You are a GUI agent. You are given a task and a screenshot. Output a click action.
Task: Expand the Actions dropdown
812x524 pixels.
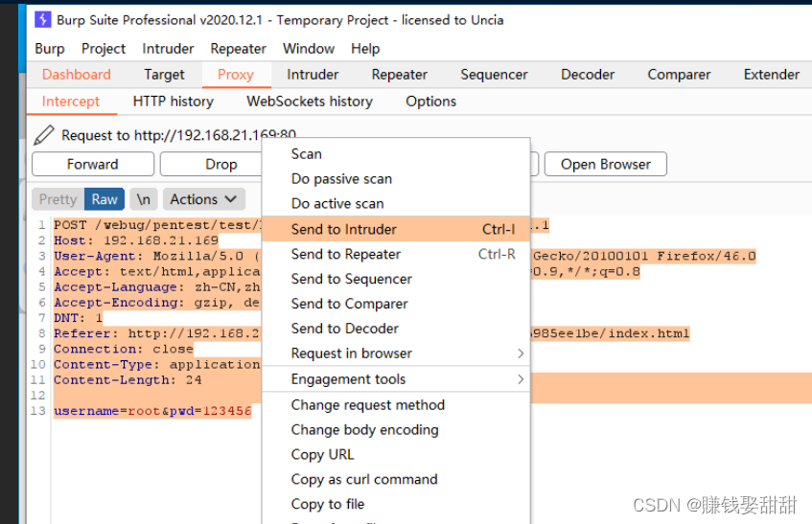tap(204, 199)
